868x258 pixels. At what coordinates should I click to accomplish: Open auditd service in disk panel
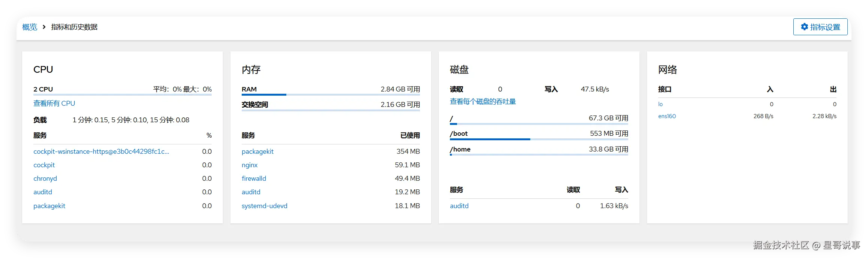click(x=459, y=206)
